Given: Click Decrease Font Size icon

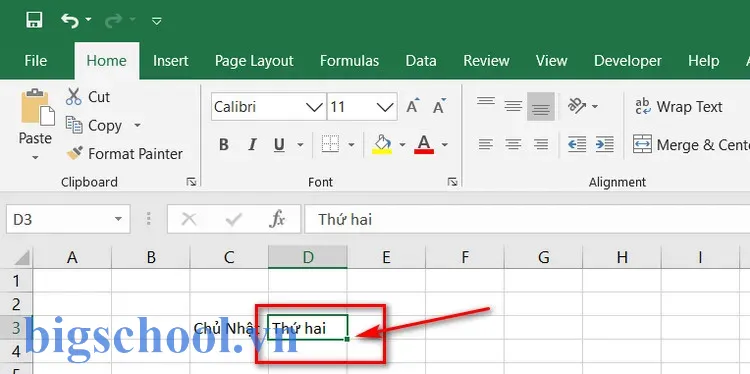Looking at the screenshot, I should point(439,106).
